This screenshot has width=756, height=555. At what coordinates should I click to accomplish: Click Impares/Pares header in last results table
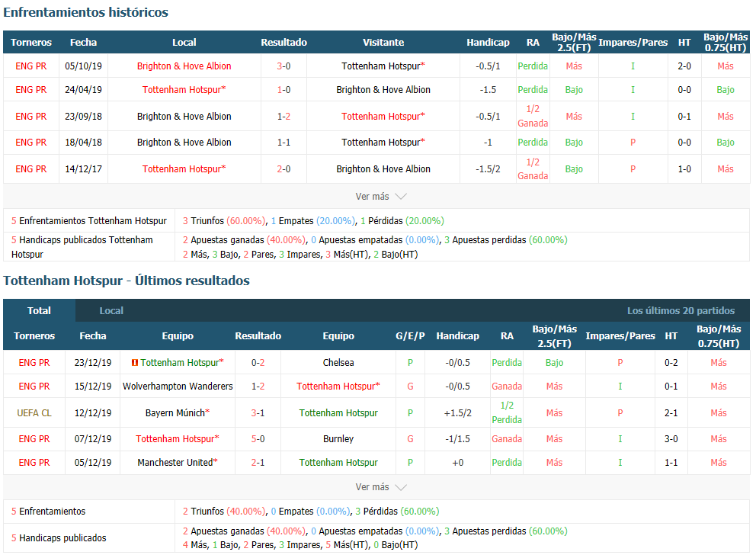(x=620, y=335)
